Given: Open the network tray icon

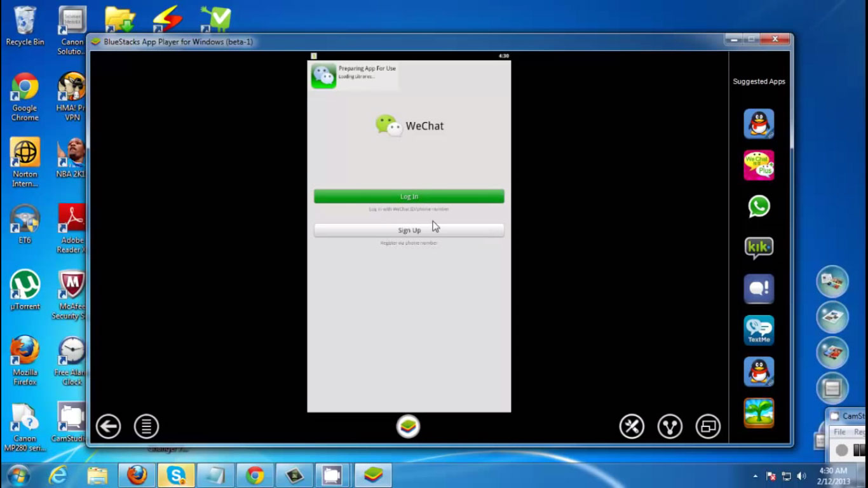Looking at the screenshot, I should [787, 476].
